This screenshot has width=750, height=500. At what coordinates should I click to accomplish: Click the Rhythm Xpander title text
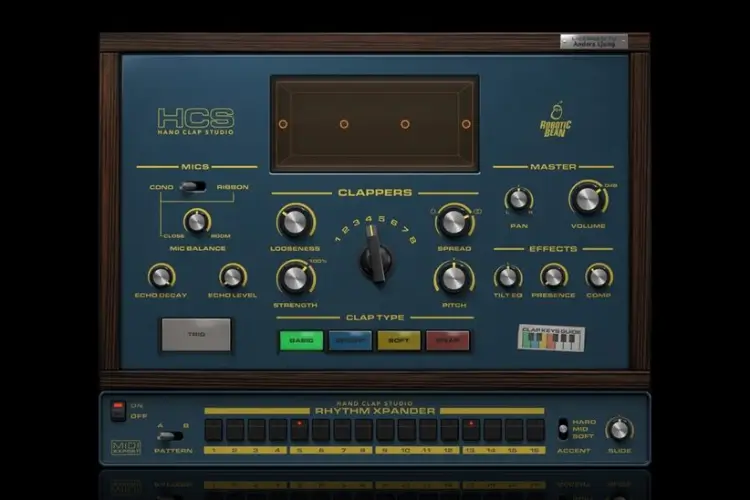click(x=375, y=411)
